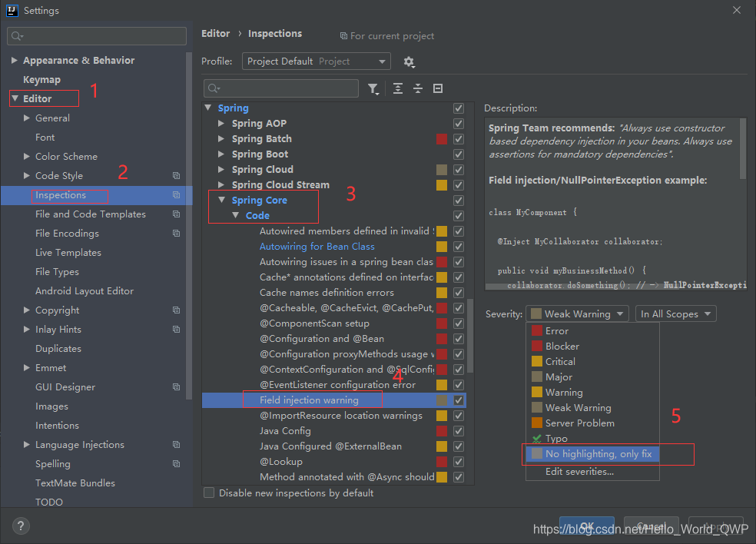756x544 pixels.
Task: Enable Disable new inspections by default
Action: point(209,493)
